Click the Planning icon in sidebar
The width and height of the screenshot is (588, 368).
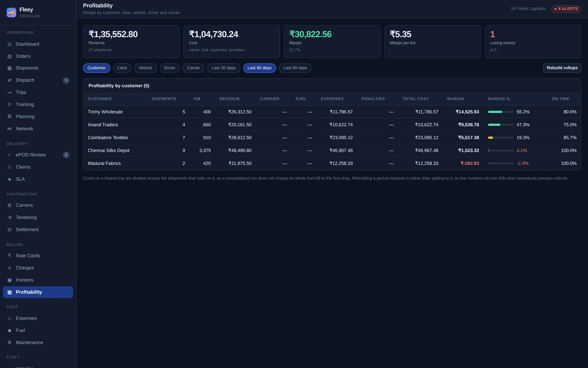(10, 117)
